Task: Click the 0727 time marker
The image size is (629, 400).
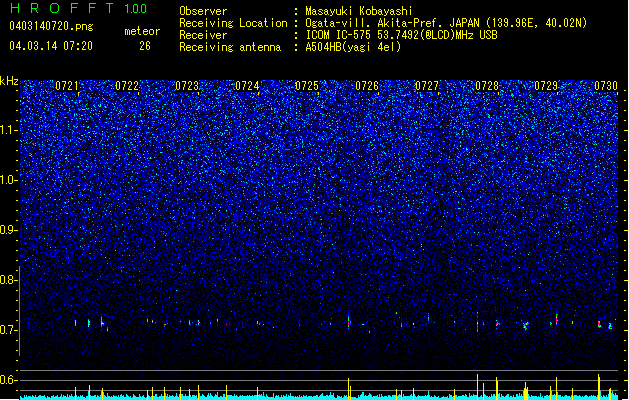Action: [427, 86]
